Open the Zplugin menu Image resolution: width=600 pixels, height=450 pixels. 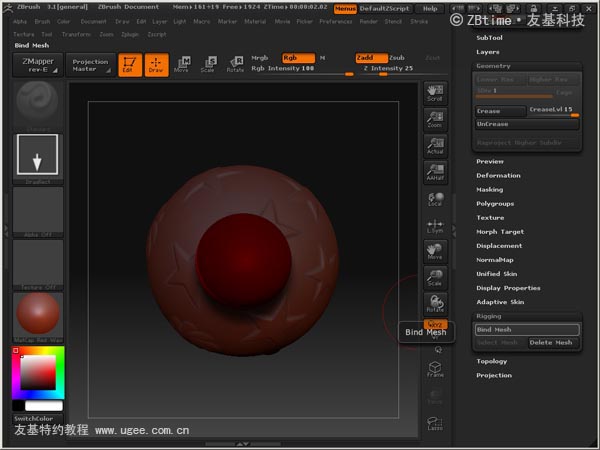click(x=130, y=34)
